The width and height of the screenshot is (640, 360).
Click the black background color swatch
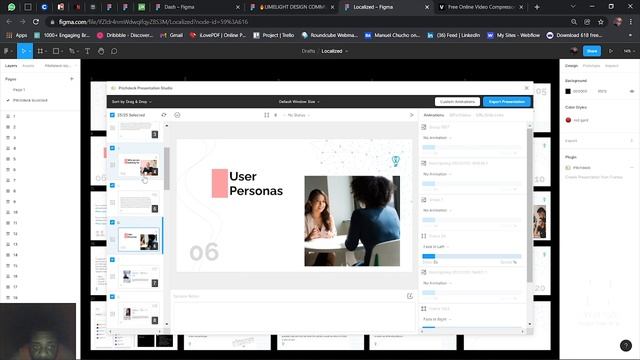click(568, 91)
